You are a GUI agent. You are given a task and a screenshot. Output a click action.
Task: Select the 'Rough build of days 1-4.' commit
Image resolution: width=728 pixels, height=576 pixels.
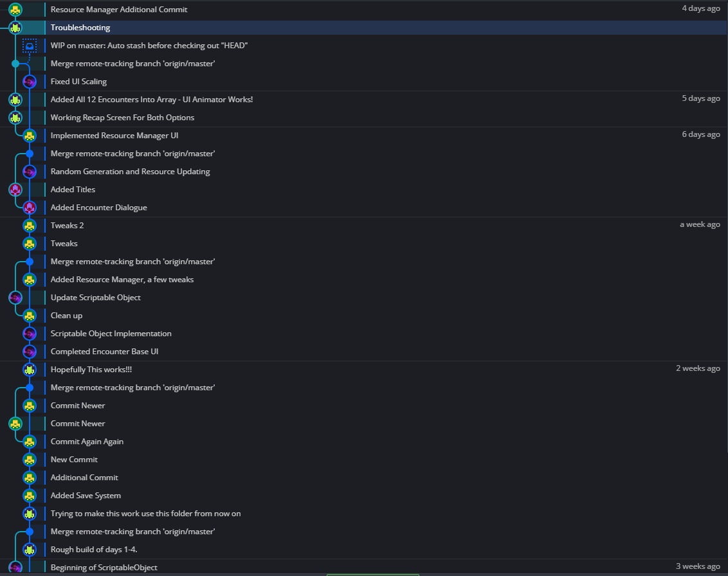94,550
